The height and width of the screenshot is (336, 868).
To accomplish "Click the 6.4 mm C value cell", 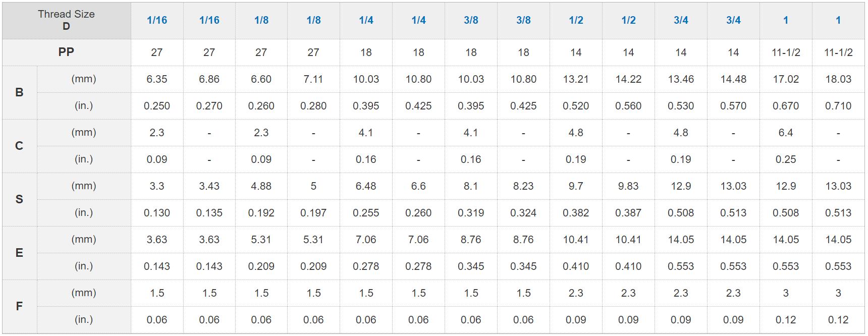I will [x=786, y=133].
